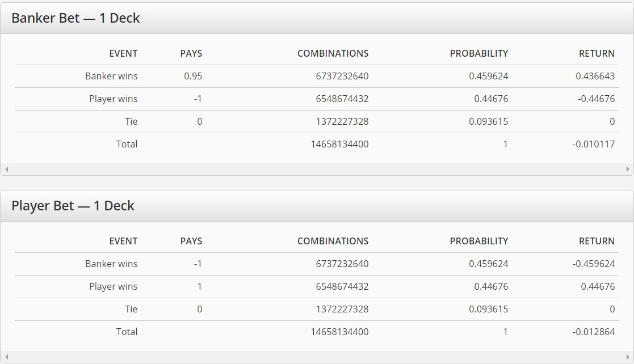Select PROBABILITY header in Player Bet table
This screenshot has width=634, height=364.
[478, 241]
